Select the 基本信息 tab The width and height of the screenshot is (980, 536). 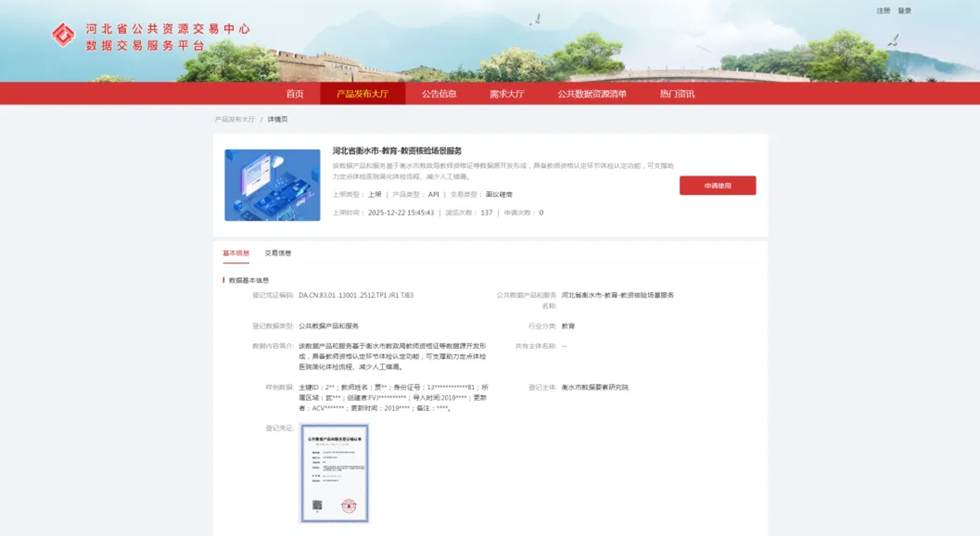pyautogui.click(x=236, y=253)
